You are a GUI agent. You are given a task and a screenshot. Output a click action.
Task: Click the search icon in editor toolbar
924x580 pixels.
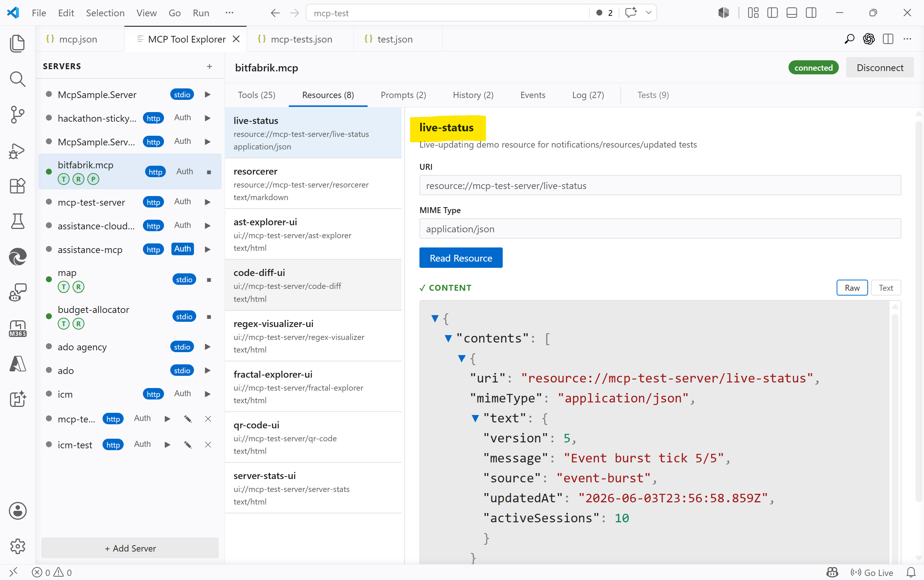850,39
